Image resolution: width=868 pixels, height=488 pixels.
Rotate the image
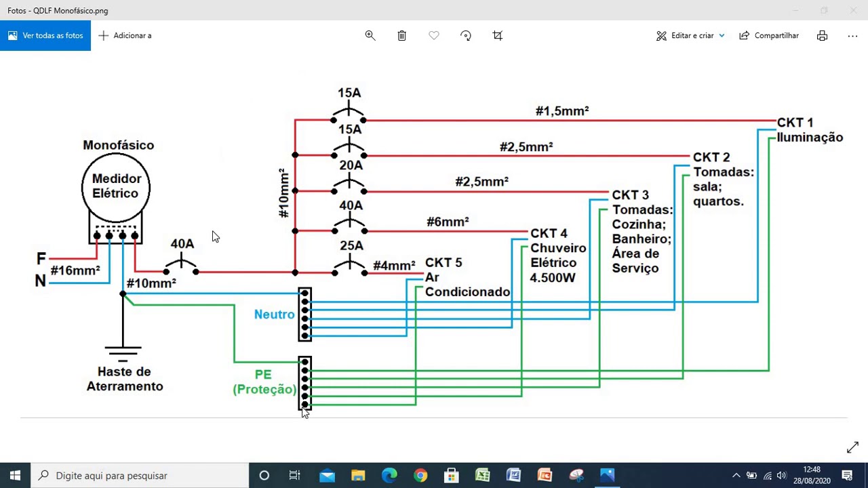click(x=466, y=35)
